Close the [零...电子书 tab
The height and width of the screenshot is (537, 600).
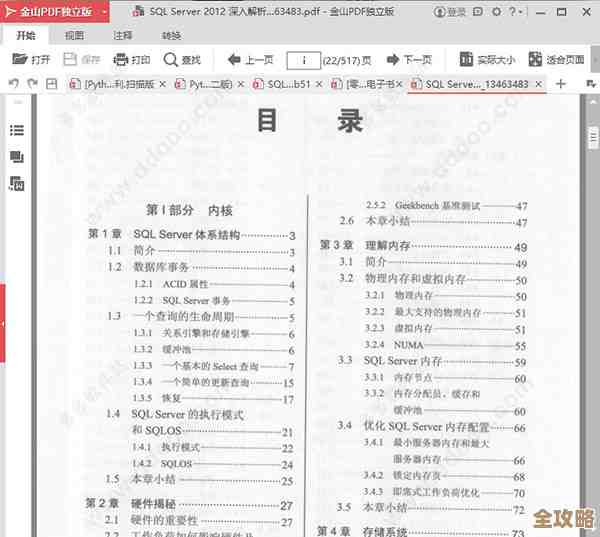point(399,84)
